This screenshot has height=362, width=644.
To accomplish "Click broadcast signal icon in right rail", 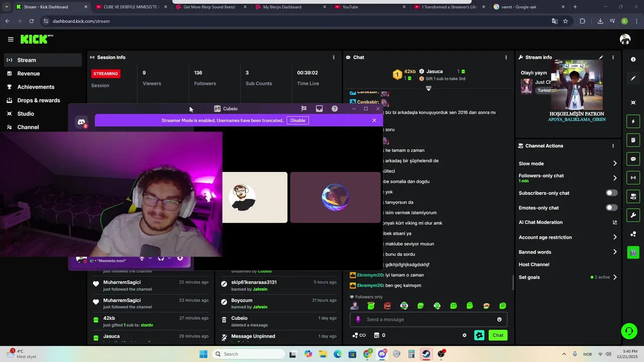I will (633, 177).
